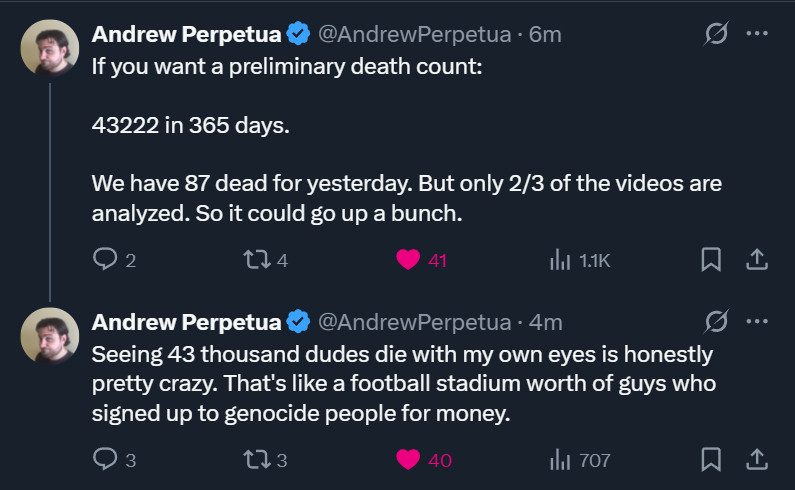This screenshot has height=490, width=795.
Task: Unlike the second tweet with 40 likes
Action: [408, 460]
